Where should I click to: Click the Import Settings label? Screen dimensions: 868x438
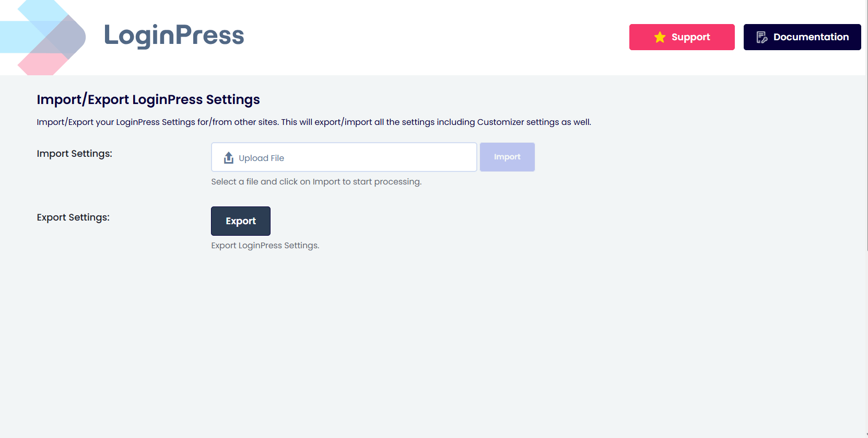[74, 154]
